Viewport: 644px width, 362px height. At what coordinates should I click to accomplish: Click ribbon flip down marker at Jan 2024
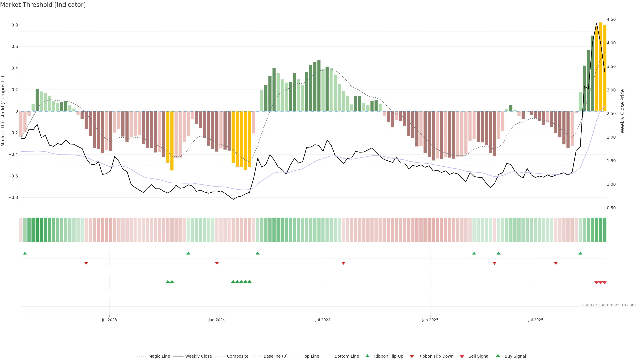pos(217,263)
